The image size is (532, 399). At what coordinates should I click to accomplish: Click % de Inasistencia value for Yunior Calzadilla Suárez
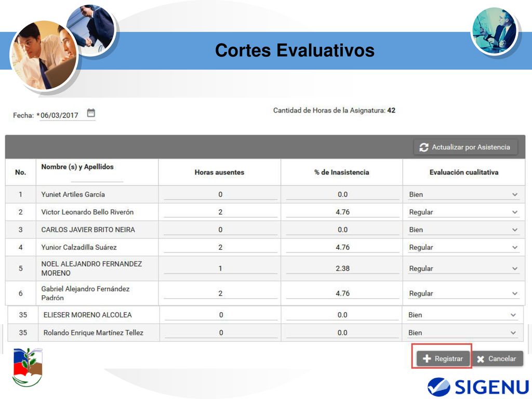tap(343, 247)
